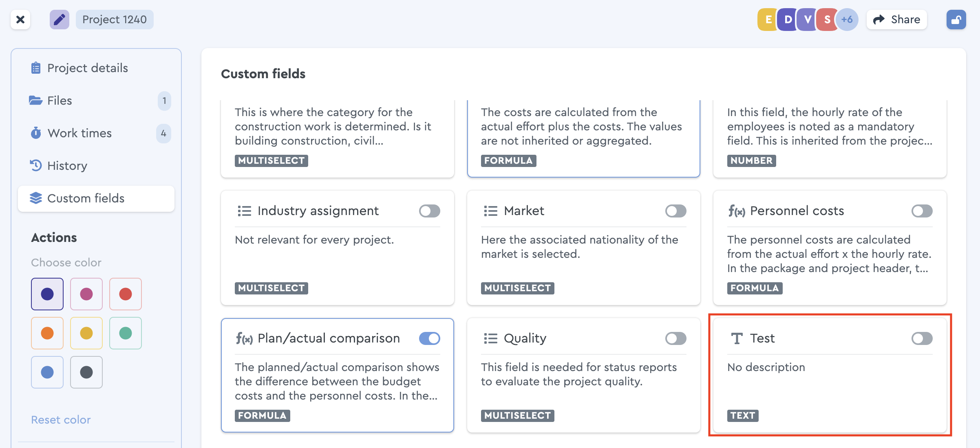Choose the green color swatch
The image size is (980, 448).
(x=126, y=333)
